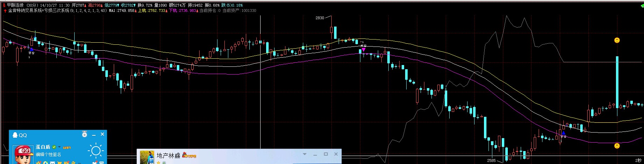
Task: Click the red S icon before 甲醇连续
Action: tap(4, 5)
